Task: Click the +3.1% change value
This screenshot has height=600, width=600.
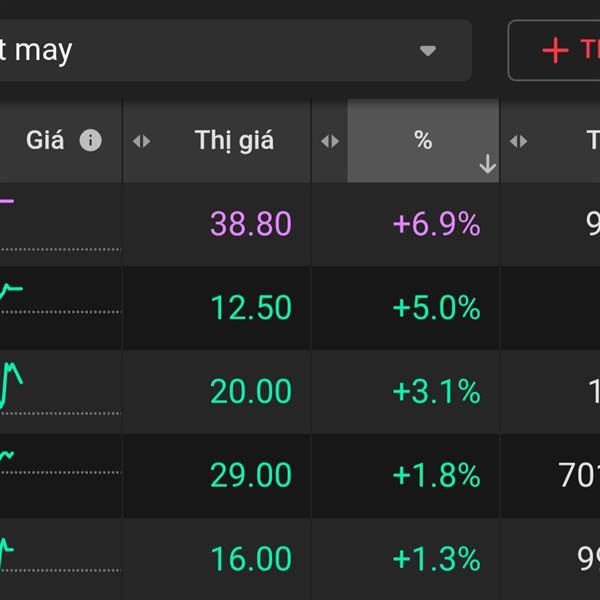Action: (436, 392)
